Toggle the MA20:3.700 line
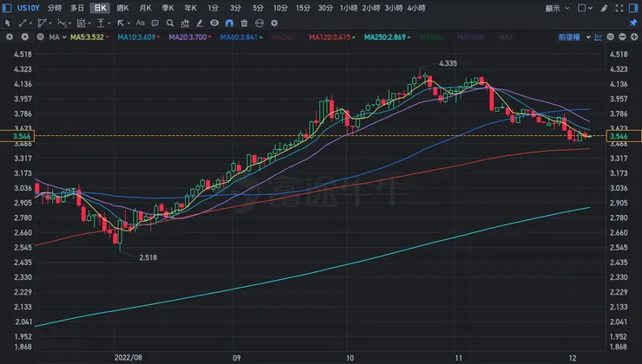 [x=190, y=37]
